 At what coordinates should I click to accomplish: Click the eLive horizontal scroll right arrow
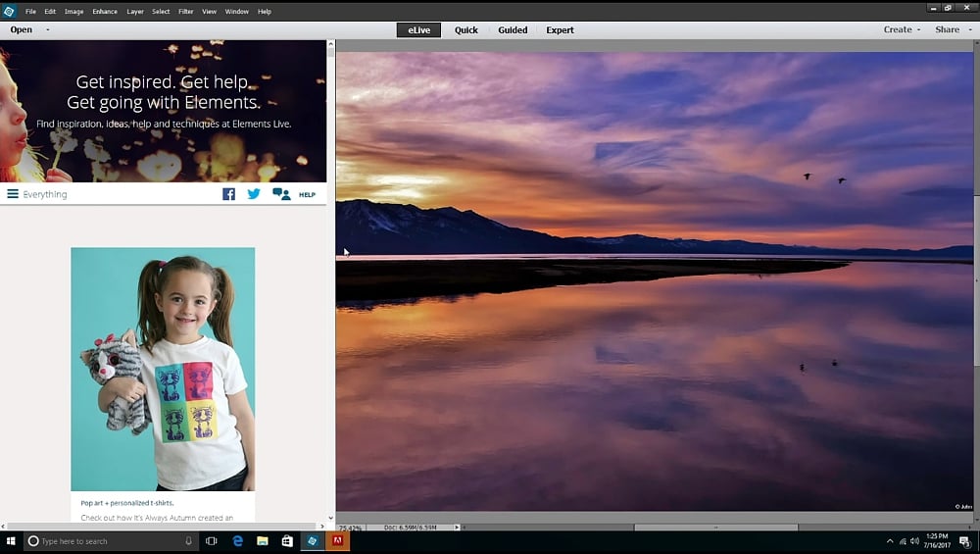(x=322, y=527)
